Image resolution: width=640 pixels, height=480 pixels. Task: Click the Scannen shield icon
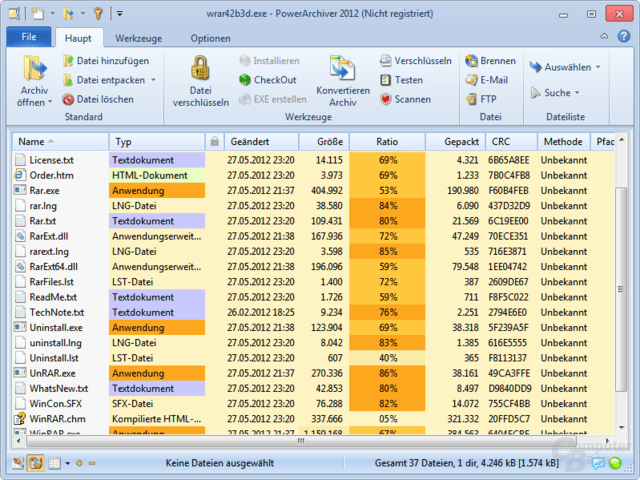[x=385, y=99]
